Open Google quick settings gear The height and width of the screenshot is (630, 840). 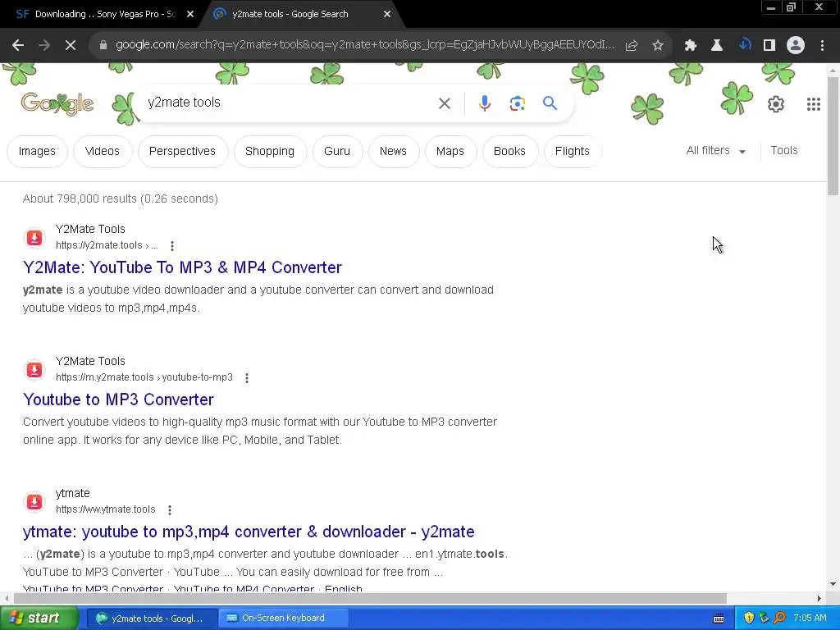pos(776,104)
